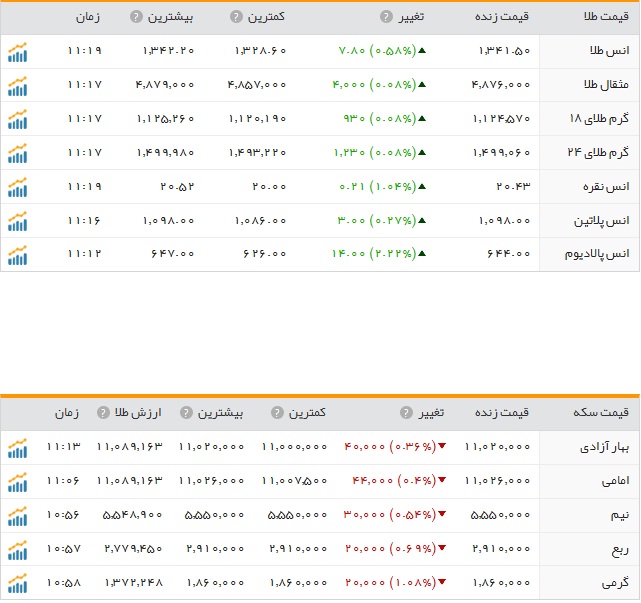Open the نیم coin label
Image resolution: width=641 pixels, height=603 pixels.
(620, 515)
